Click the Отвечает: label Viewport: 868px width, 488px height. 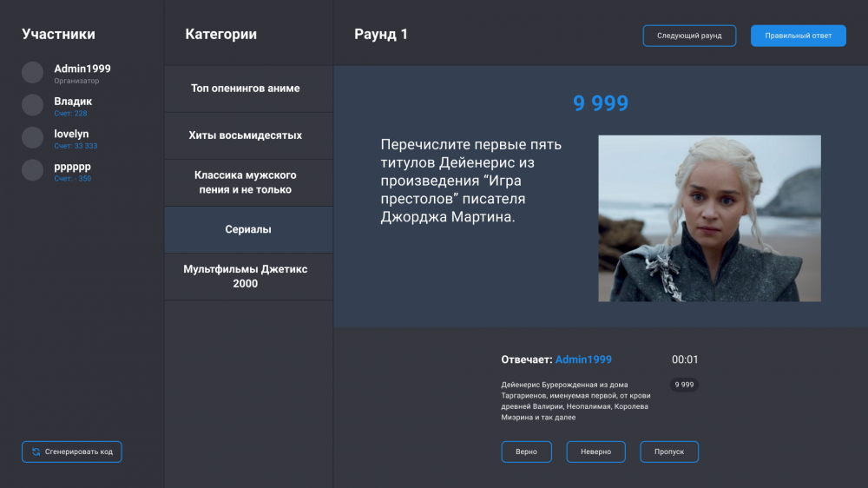point(527,359)
